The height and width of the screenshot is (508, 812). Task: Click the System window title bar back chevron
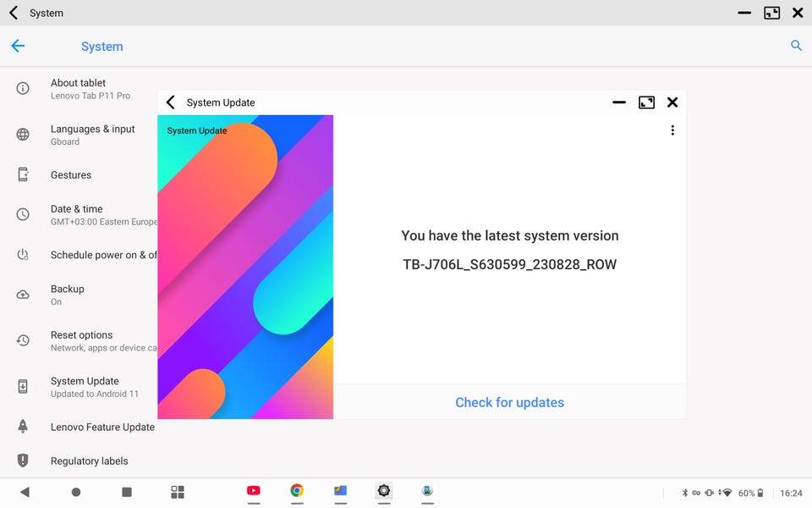[x=14, y=13]
